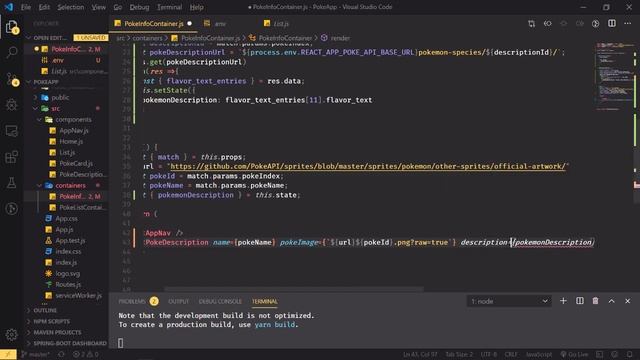Viewport: 640px width, 360px height.
Task: Open the View menu
Action: point(98,7)
